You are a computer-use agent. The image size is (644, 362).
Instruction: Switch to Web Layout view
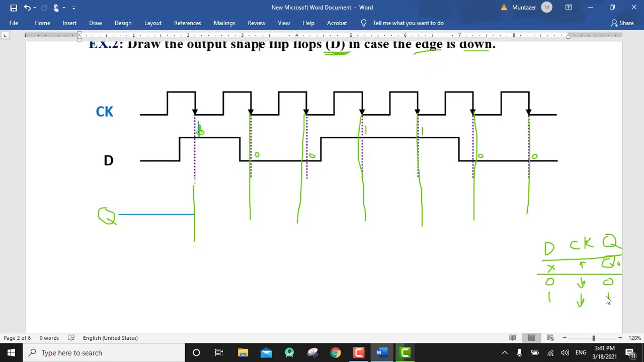[550, 338]
